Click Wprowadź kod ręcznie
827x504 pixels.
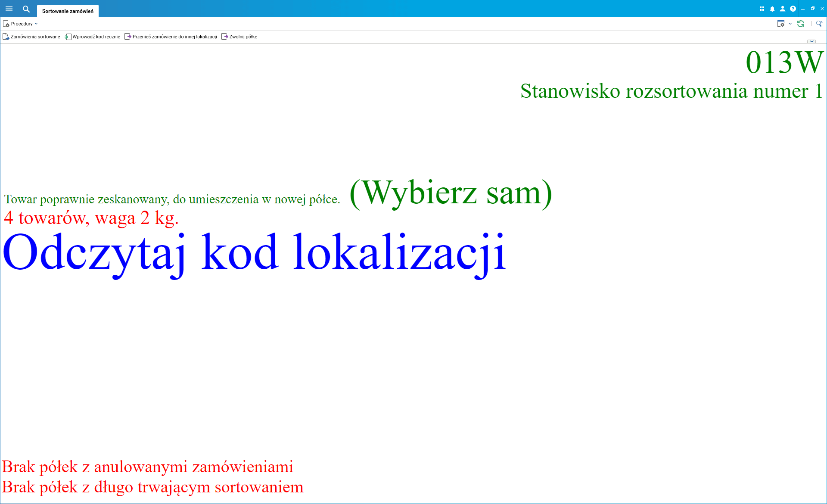[92, 37]
